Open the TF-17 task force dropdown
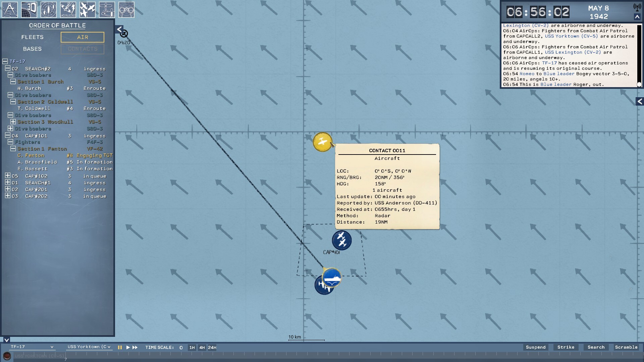This screenshot has height=362, width=644. (x=32, y=347)
